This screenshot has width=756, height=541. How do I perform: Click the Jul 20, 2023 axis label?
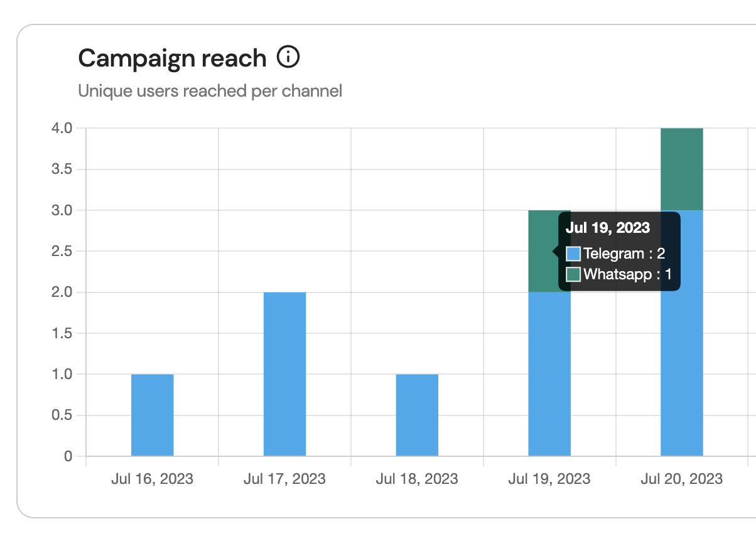tap(681, 478)
